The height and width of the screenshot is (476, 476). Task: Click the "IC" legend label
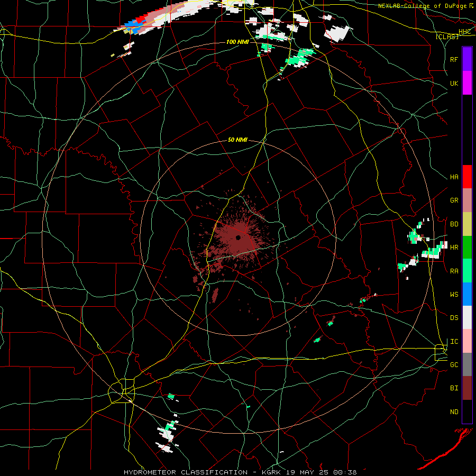click(x=454, y=342)
